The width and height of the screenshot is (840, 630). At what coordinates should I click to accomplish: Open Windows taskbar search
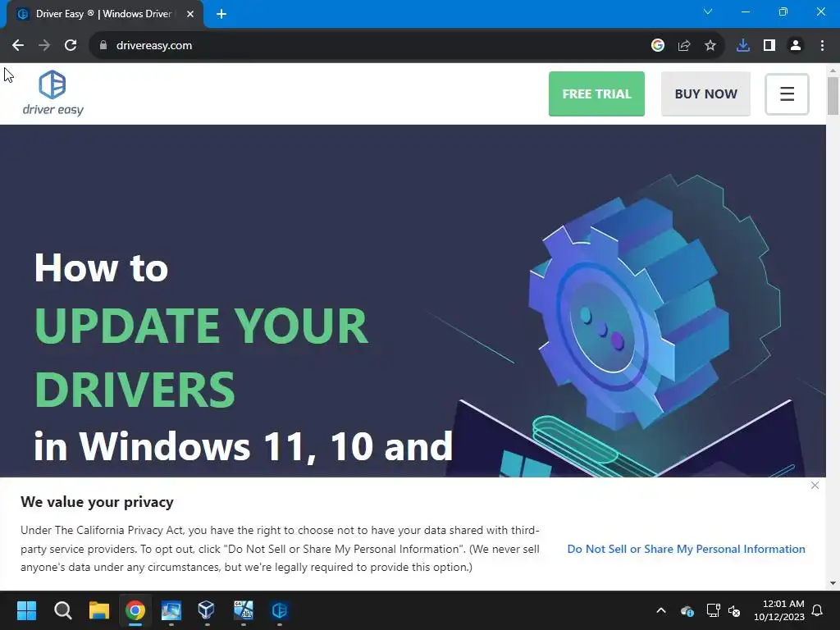(x=62, y=610)
